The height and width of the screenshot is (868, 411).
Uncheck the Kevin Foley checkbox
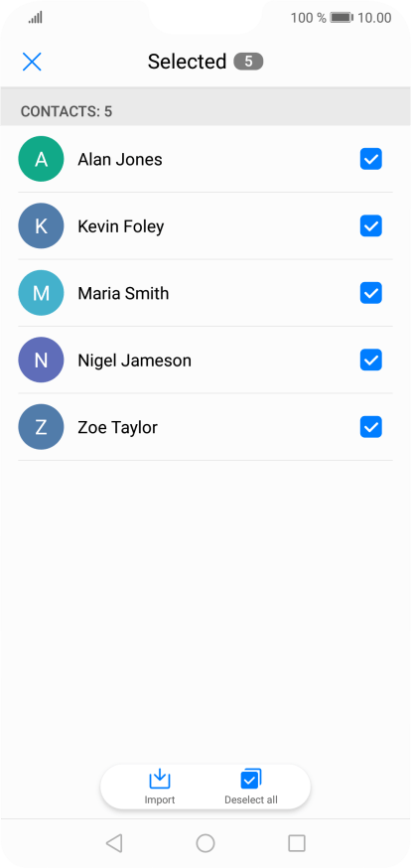point(370,225)
